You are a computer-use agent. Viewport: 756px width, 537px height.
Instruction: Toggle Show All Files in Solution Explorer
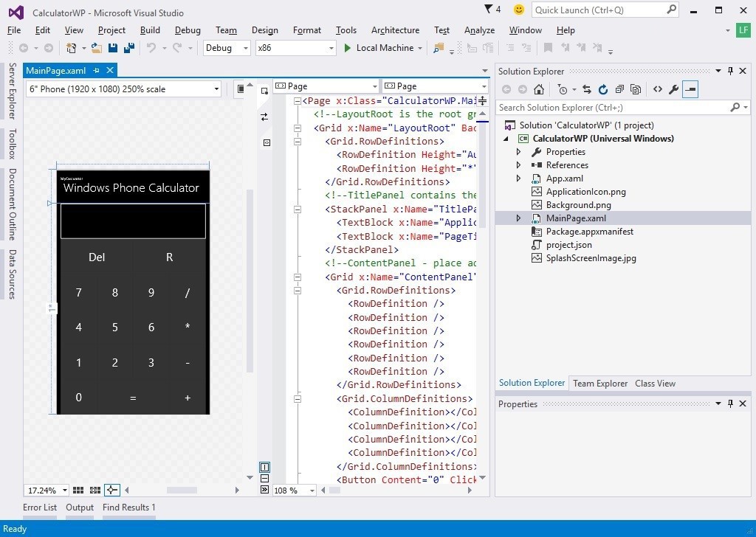(x=635, y=89)
